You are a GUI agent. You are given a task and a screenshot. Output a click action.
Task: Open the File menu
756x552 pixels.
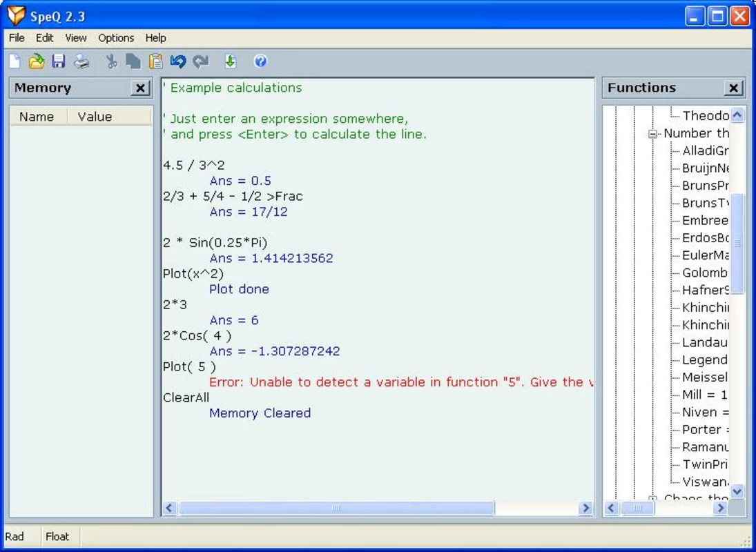point(17,38)
